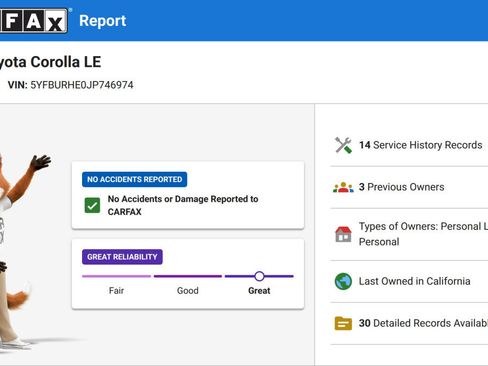Image resolution: width=488 pixels, height=366 pixels.
Task: Open 30 Detailed Records Available row
Action: click(409, 323)
